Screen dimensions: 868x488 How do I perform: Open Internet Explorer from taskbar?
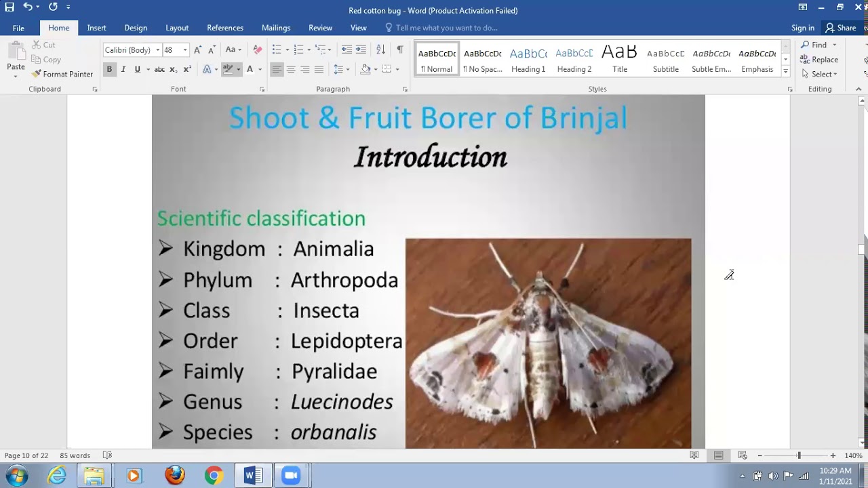pyautogui.click(x=57, y=476)
